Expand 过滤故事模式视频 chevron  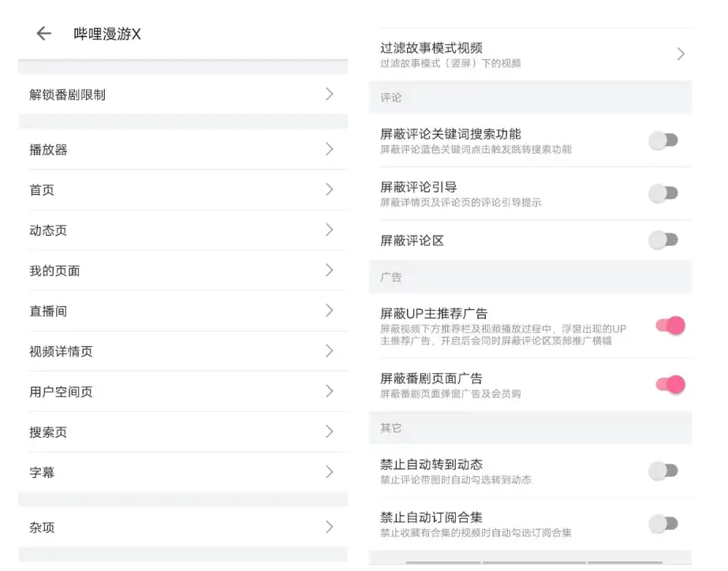680,54
